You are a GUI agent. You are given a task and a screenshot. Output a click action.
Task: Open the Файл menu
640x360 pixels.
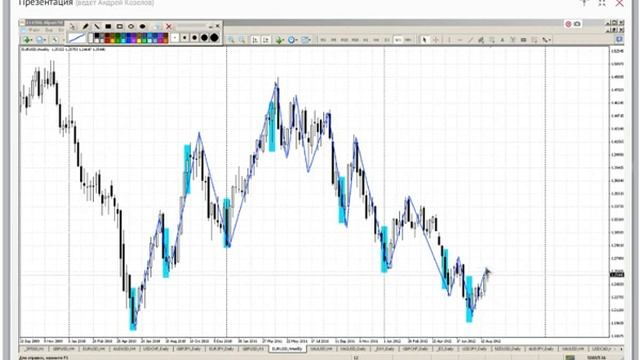click(x=34, y=30)
